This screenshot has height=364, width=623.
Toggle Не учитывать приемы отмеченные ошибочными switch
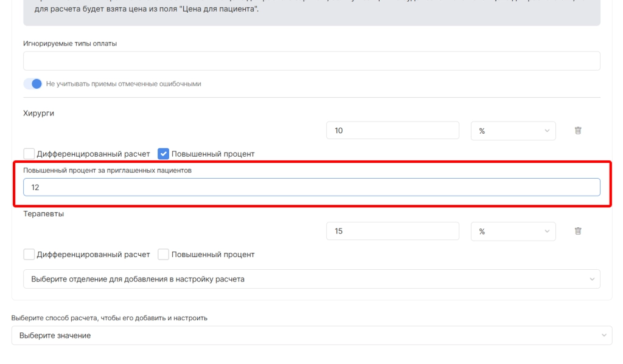point(33,84)
